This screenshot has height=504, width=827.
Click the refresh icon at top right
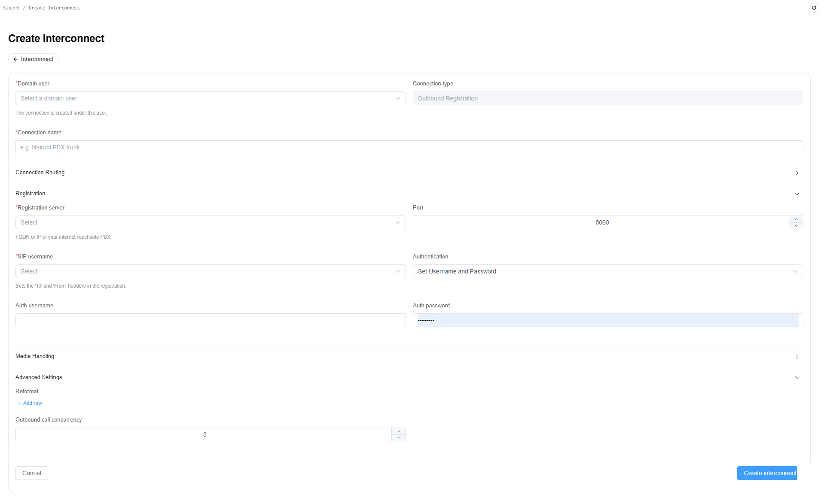[x=814, y=8]
